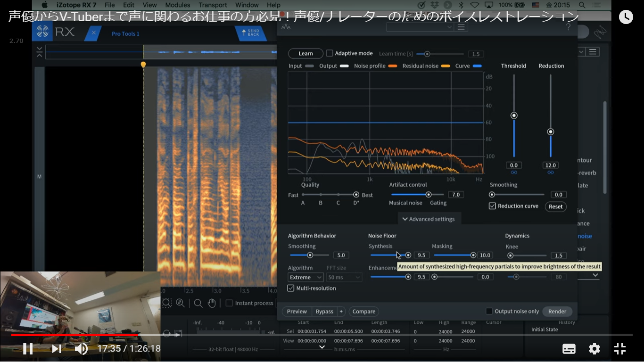Pause the YouTube video
The width and height of the screenshot is (644, 362).
click(x=28, y=349)
